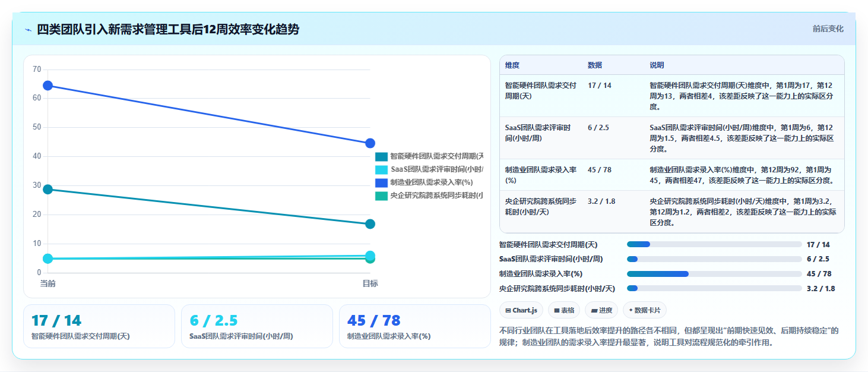This screenshot has width=868, height=372.
Task: Click table cell 制造业团队需求录入率(%)
Action: point(541,175)
